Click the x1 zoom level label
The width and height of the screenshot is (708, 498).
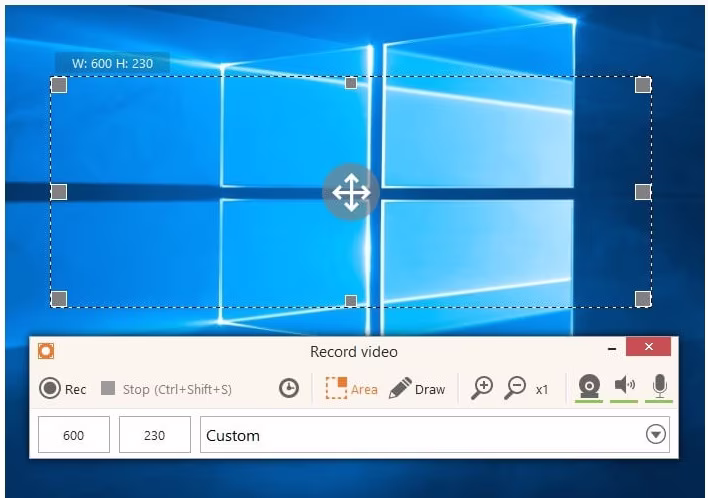coord(542,389)
